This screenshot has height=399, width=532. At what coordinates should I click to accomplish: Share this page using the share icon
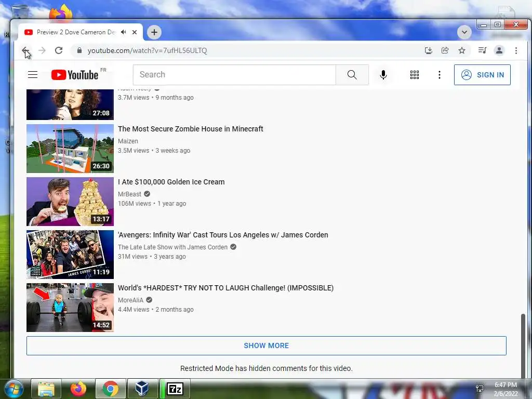(445, 50)
